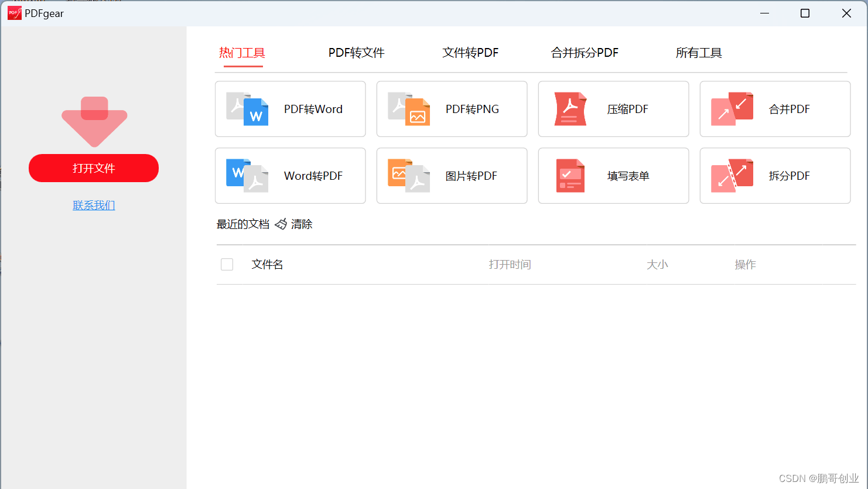Click the 填写表单 form icon
The height and width of the screenshot is (489, 868).
pyautogui.click(x=570, y=176)
